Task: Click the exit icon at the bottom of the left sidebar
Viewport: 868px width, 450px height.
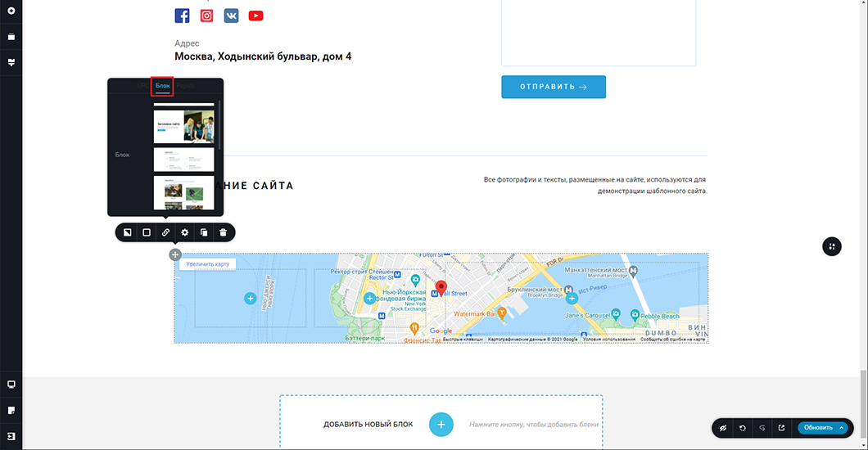Action: 11,436
